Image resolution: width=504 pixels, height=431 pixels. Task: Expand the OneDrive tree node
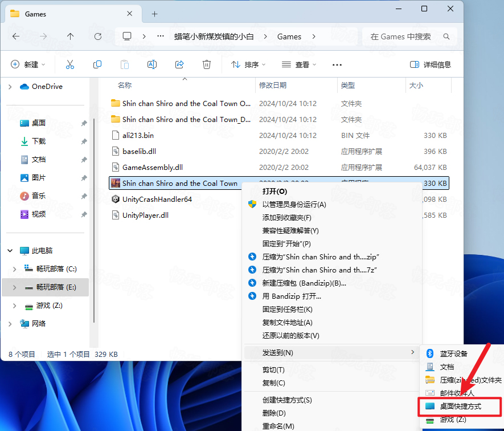coord(10,87)
